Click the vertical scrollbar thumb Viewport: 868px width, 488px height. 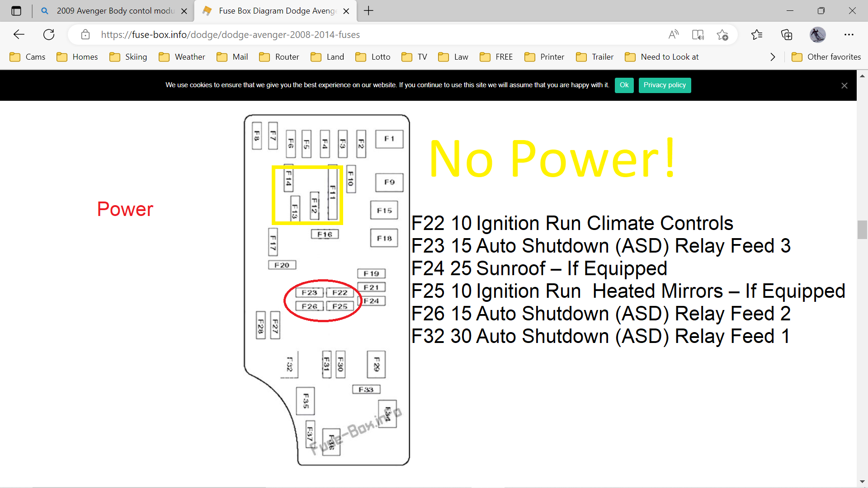(x=862, y=230)
